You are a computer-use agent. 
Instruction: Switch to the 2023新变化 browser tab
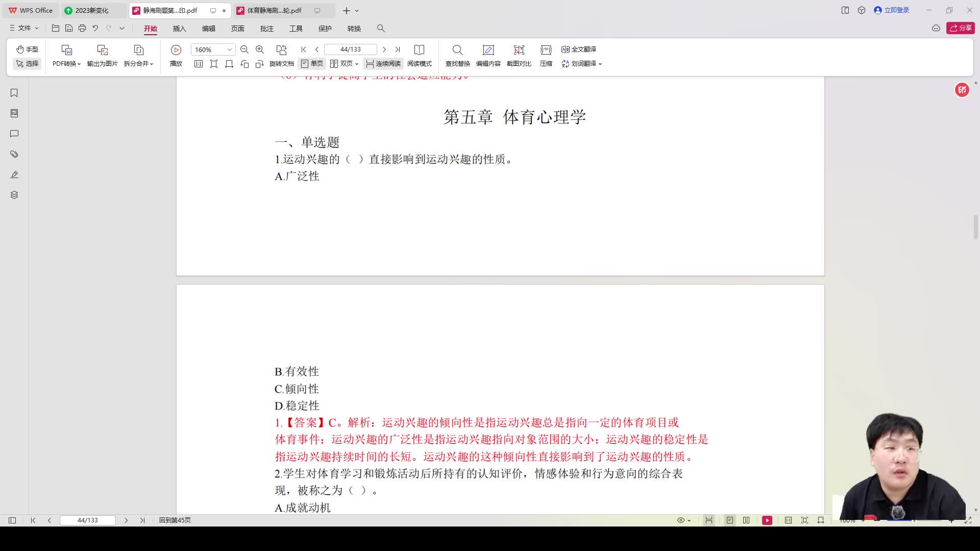click(x=92, y=10)
